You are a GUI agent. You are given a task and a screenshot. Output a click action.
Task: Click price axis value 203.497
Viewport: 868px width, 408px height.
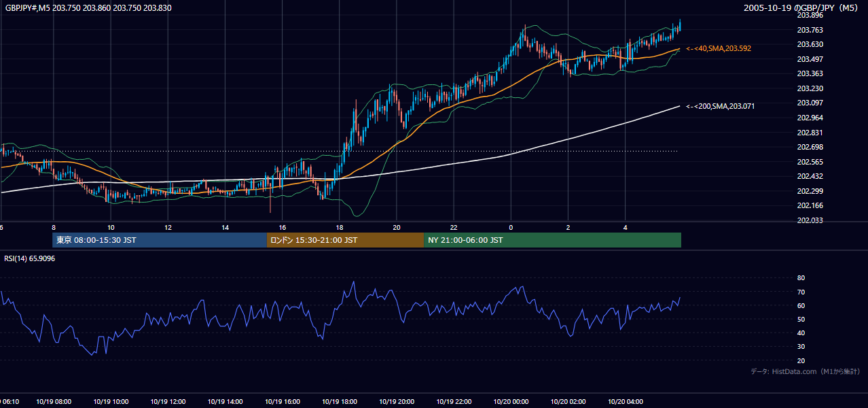pos(810,59)
